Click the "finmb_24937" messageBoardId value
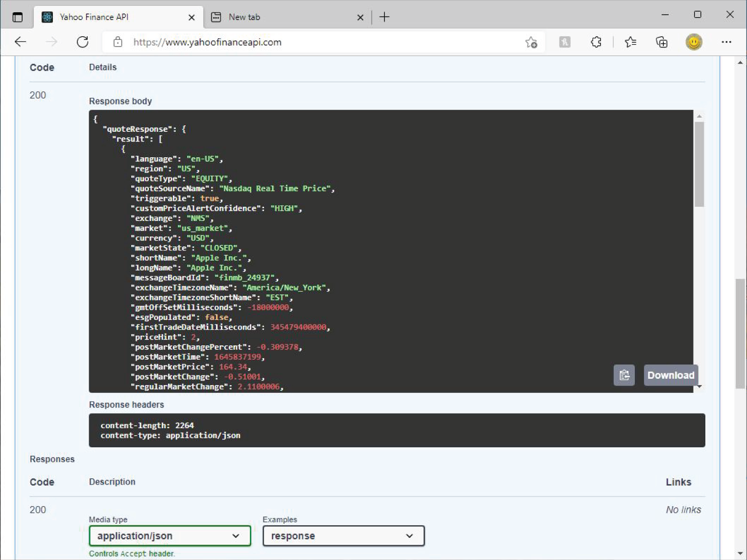Image resolution: width=747 pixels, height=560 pixels. click(x=244, y=278)
